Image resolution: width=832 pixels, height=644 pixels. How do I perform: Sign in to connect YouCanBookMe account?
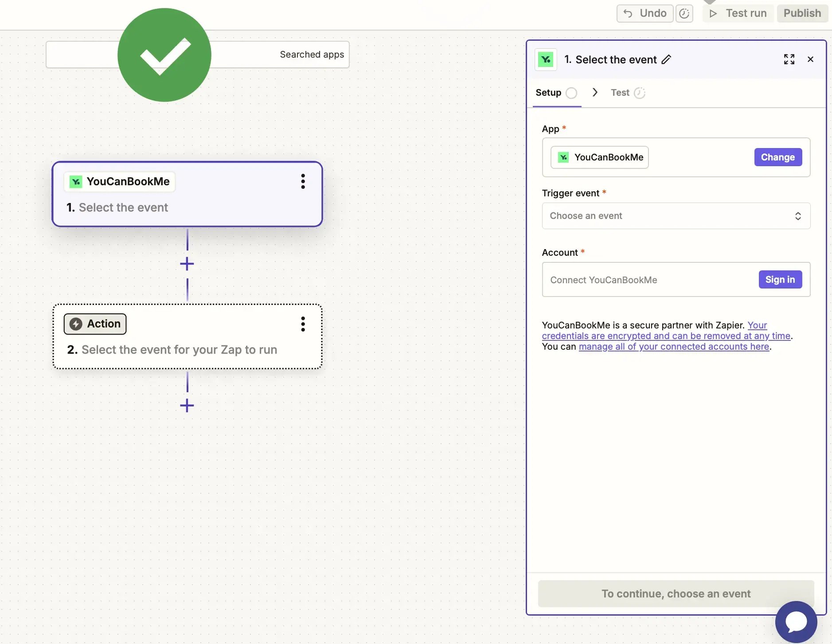780,280
